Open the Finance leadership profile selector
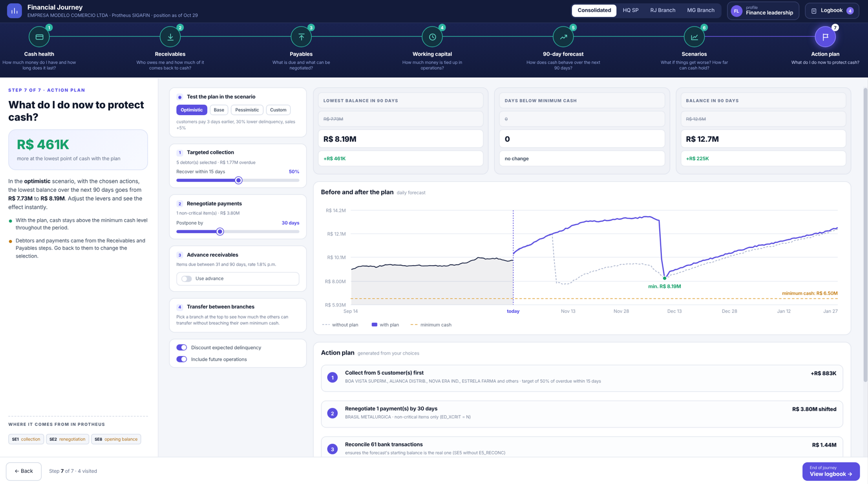Viewport: 868px width, 484px height. pos(763,11)
